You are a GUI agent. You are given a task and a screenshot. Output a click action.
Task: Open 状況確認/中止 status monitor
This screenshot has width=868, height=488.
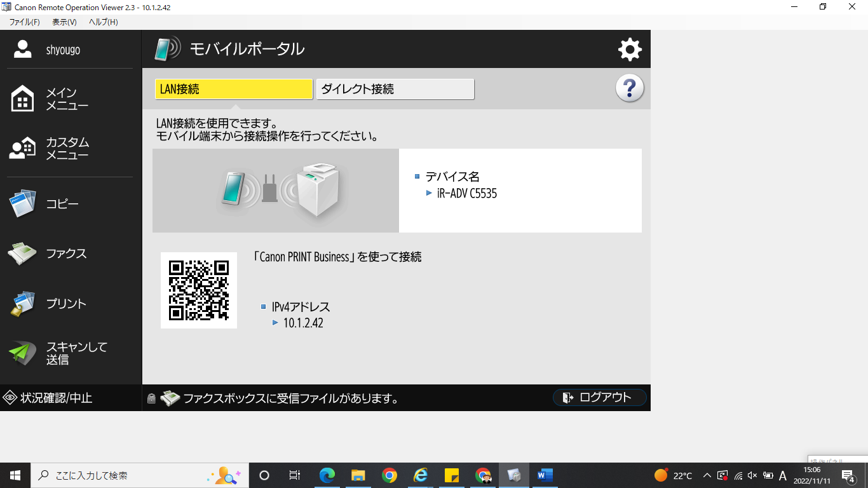[x=48, y=398]
